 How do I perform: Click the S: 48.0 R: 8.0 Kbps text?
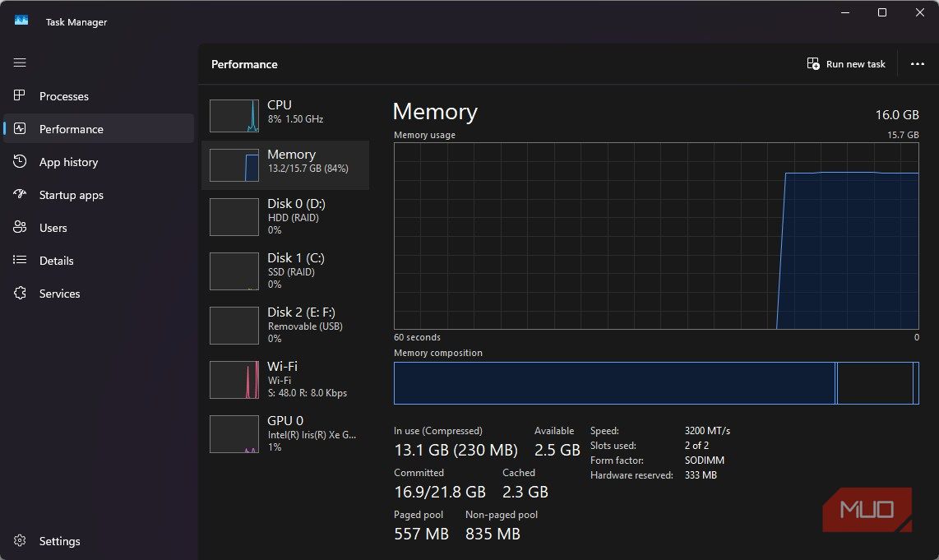coord(308,393)
